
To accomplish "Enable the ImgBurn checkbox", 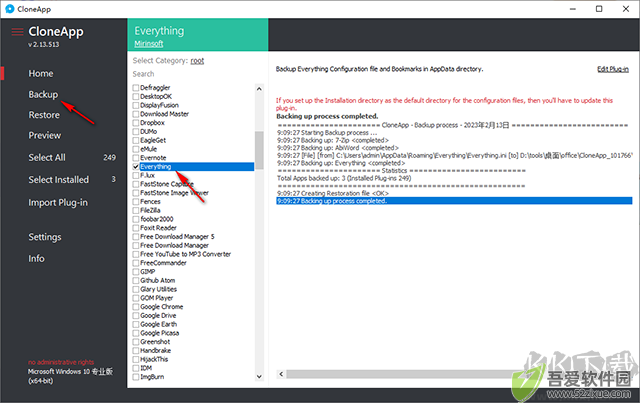I will click(136, 377).
